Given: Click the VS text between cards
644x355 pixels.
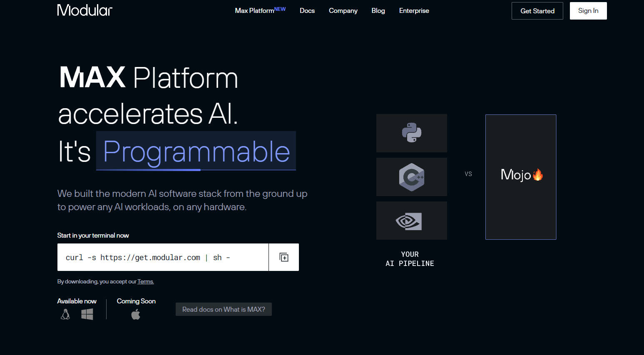Looking at the screenshot, I should [468, 174].
